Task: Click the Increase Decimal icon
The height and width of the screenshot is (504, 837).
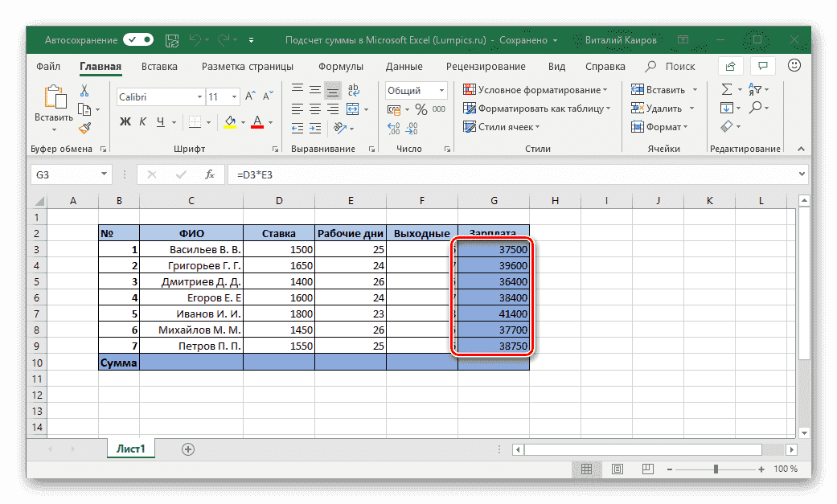Action: pyautogui.click(x=393, y=129)
